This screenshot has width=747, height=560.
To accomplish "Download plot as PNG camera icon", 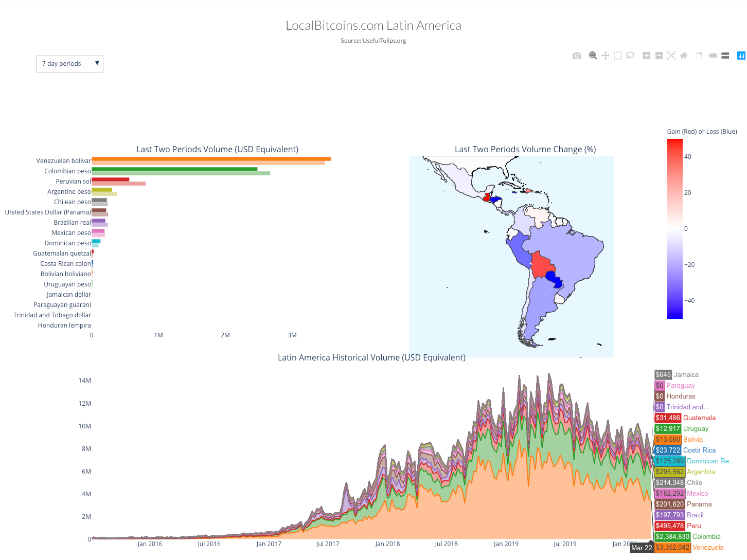I will 577,56.
